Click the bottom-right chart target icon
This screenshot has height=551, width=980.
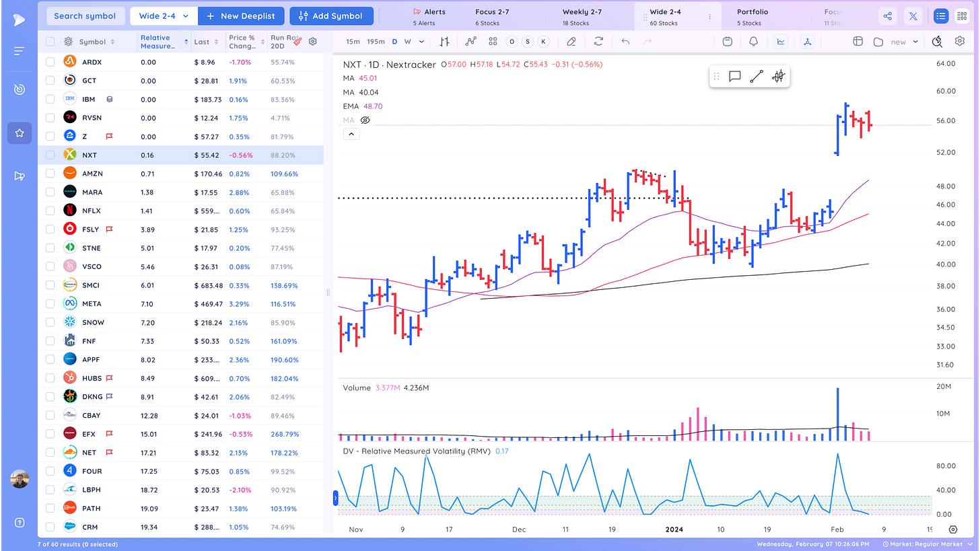[953, 529]
